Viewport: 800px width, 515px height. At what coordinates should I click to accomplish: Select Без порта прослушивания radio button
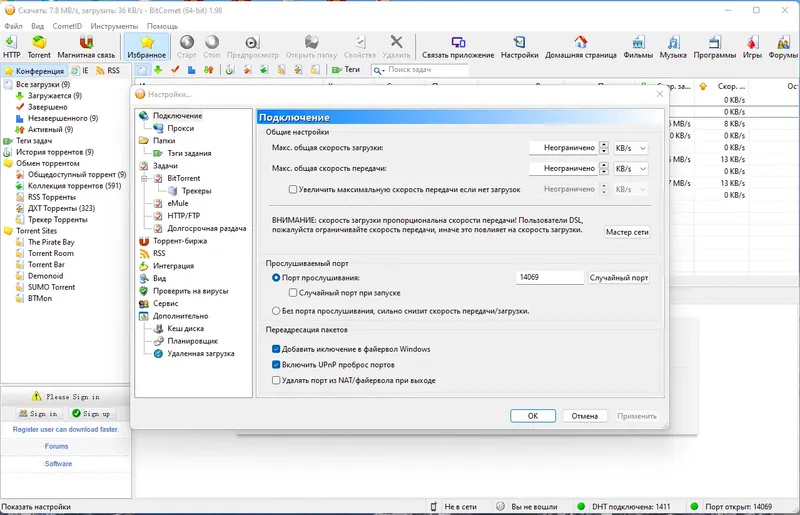point(276,311)
